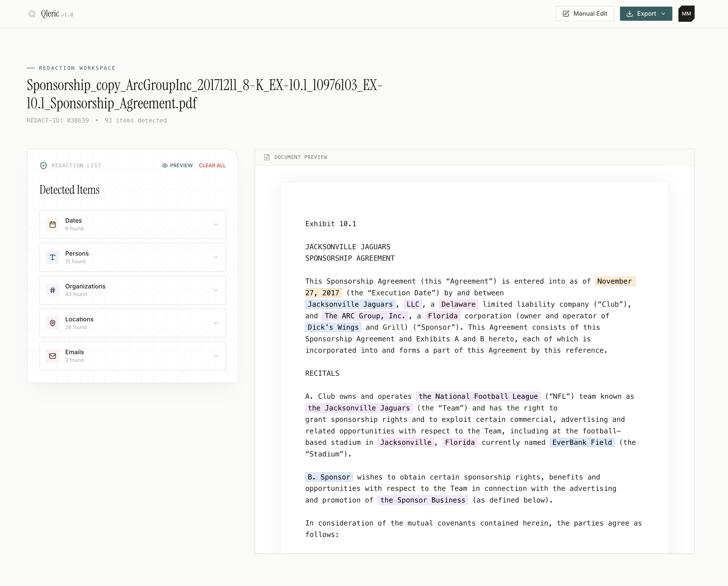This screenshot has height=586, width=728.
Task: Click the Clear All link
Action: [212, 165]
